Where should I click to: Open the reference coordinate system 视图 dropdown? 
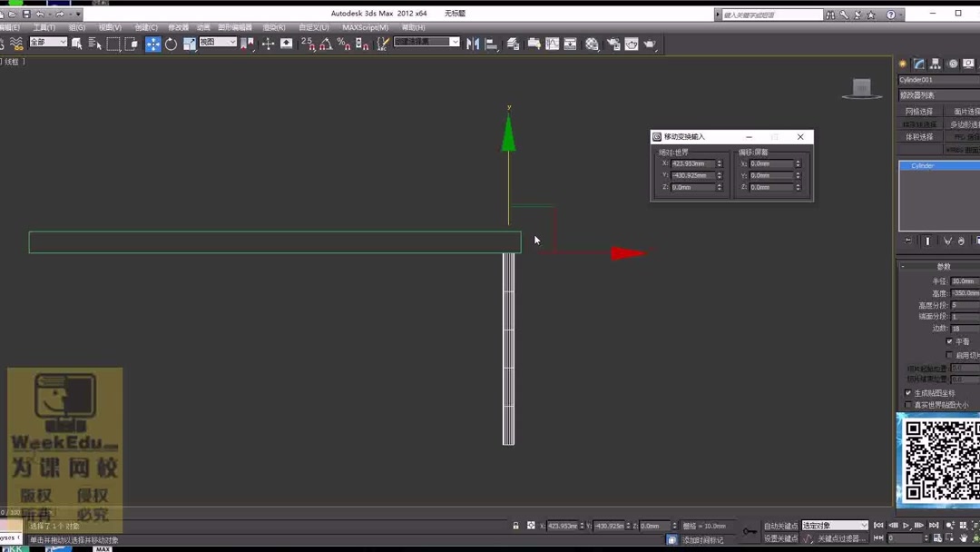(218, 43)
